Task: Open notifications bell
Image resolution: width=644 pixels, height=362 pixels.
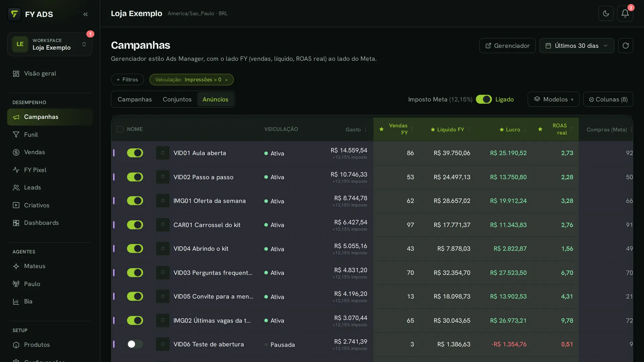Action: coord(625,13)
